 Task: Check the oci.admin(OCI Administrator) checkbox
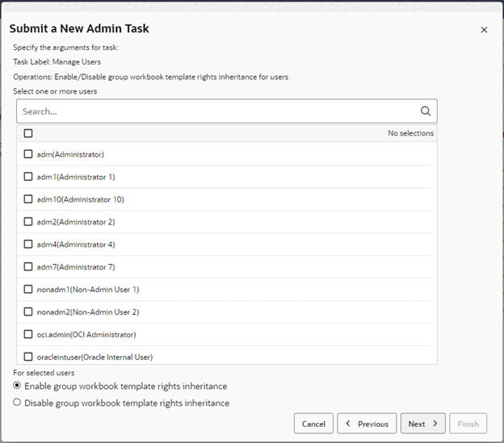tap(28, 334)
